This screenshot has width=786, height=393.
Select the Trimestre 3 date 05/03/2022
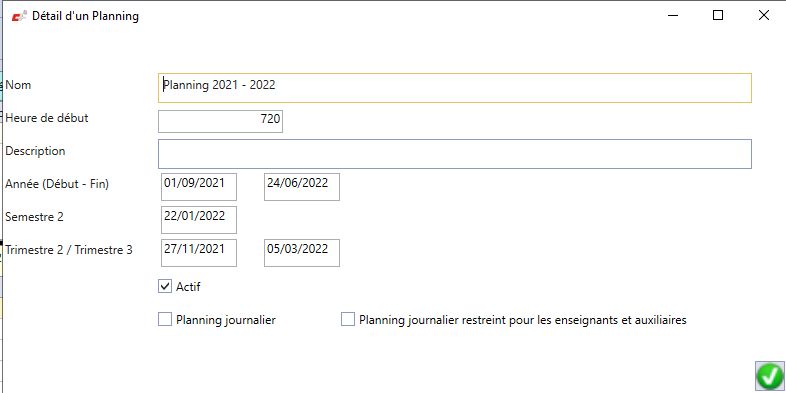coord(302,253)
